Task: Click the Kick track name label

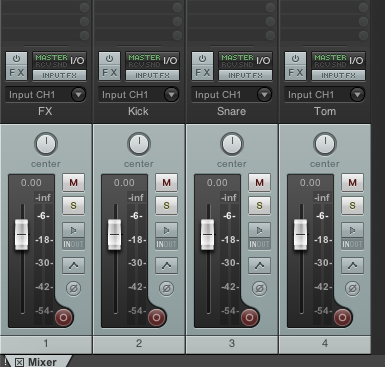Action: click(x=138, y=111)
